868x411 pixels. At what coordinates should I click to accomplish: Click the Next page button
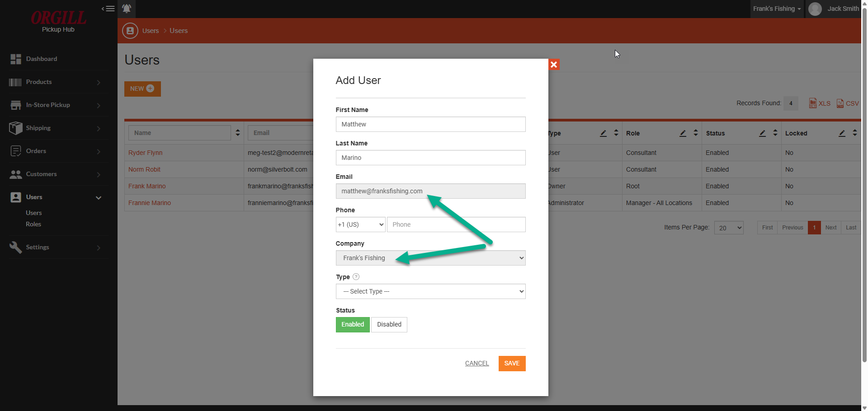point(831,228)
